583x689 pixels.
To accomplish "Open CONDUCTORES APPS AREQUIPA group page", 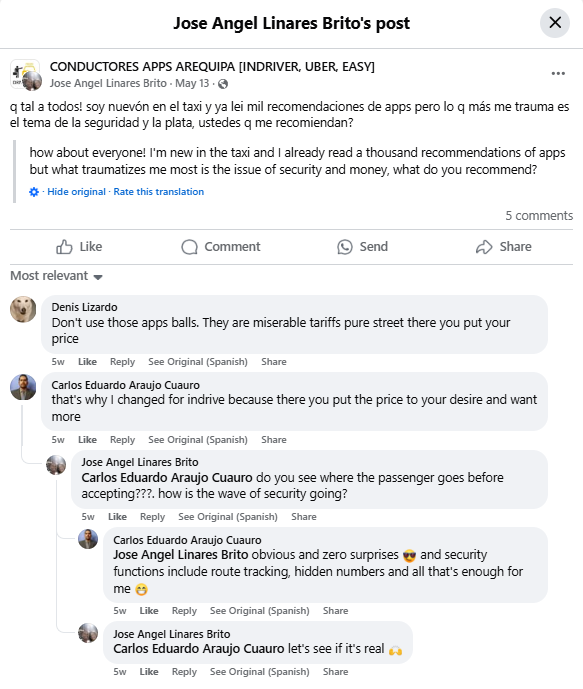I will pyautogui.click(x=212, y=67).
